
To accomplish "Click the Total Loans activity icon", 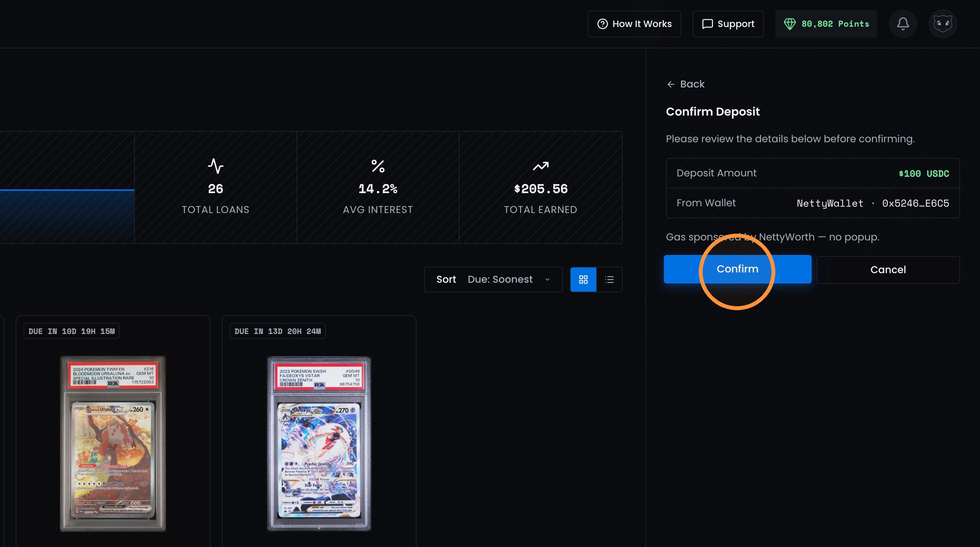I will click(215, 166).
